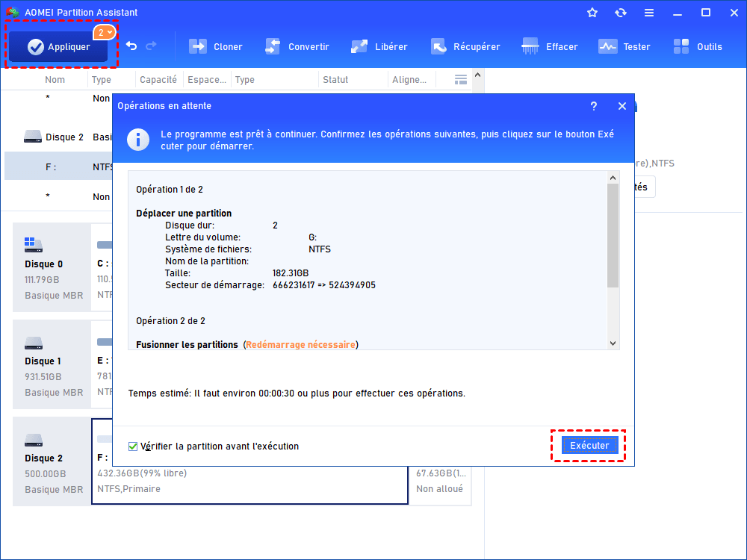Expand pending operations count dropdown on Appliquer
747x560 pixels.
point(105,32)
